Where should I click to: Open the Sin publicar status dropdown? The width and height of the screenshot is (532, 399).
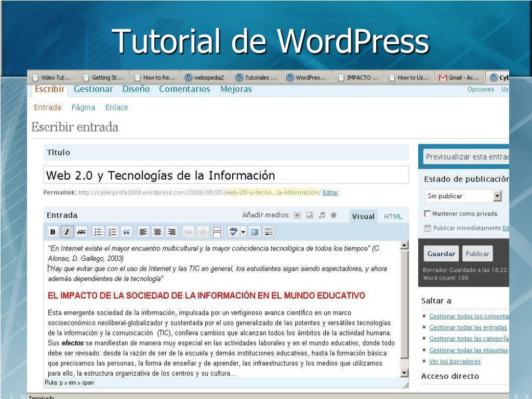coord(463,196)
